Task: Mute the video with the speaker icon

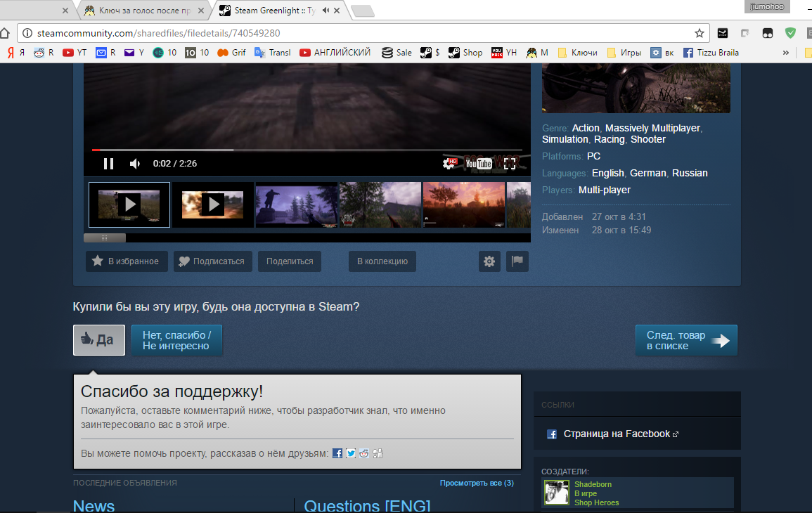Action: pyautogui.click(x=135, y=164)
